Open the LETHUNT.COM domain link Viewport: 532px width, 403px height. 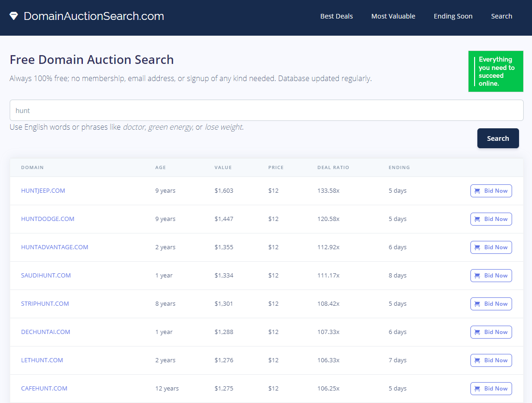point(42,360)
